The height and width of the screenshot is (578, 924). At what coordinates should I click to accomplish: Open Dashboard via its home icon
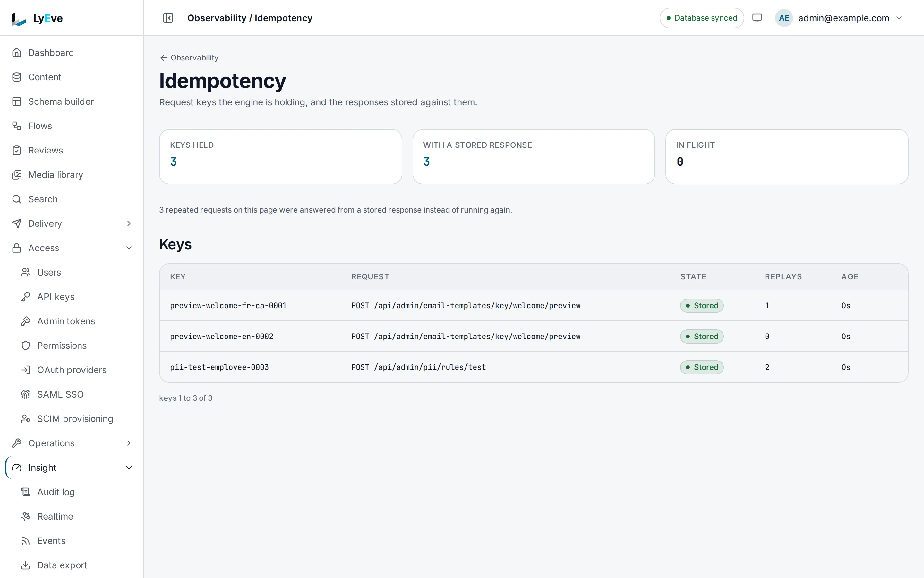(17, 53)
